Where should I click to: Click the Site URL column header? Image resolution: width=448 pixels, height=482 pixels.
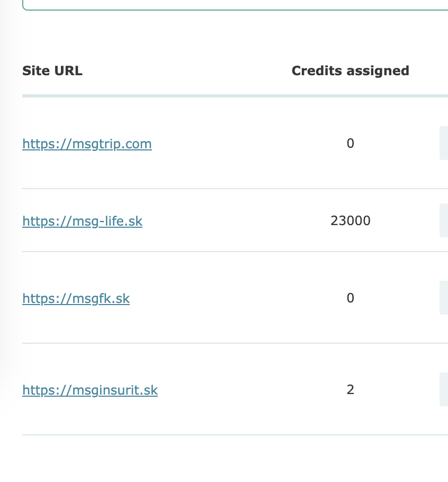pyautogui.click(x=52, y=71)
